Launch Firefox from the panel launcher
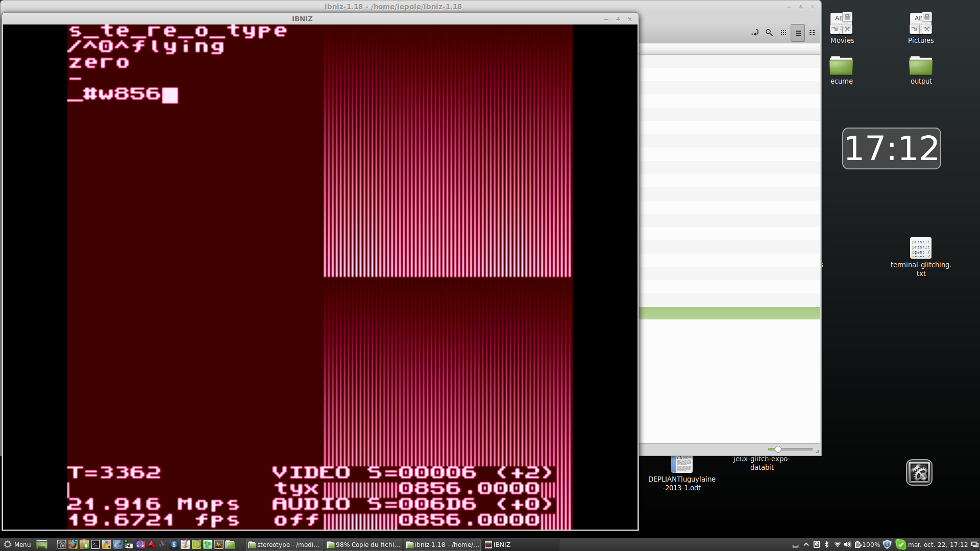 pyautogui.click(x=73, y=544)
